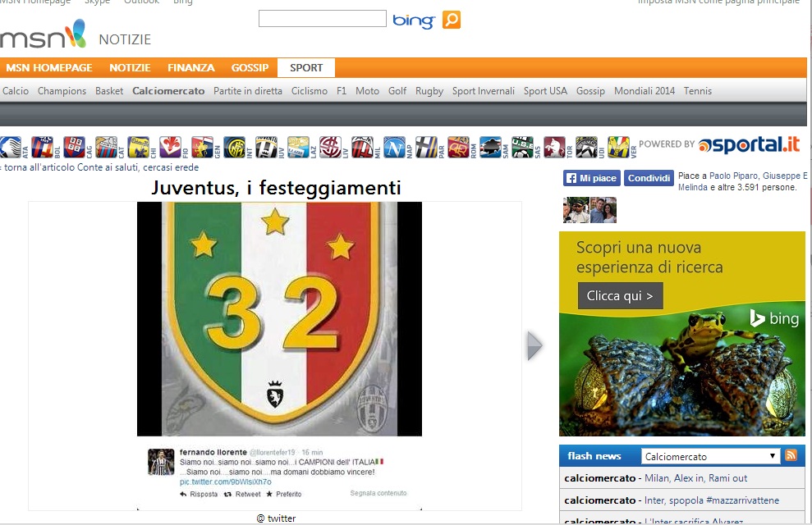Viewport: 812px width, 525px height.
Task: Click the orange Bing search magnifier button
Action: coord(452,20)
